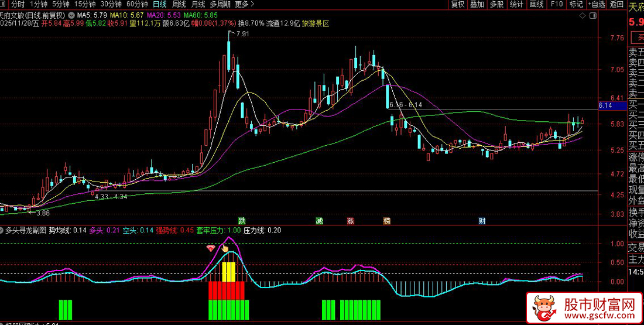Viewport: 644px width, 325px height.
Task: Click the 6.14 price label on axis
Action: tap(605, 106)
